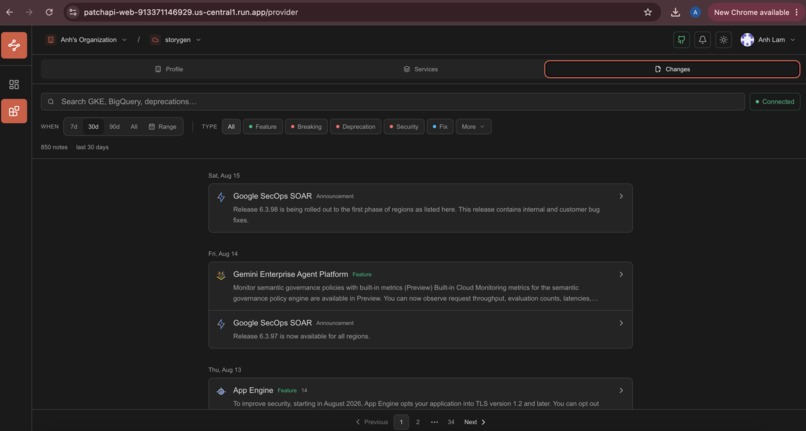Toggle the theme sun icon

pos(723,40)
